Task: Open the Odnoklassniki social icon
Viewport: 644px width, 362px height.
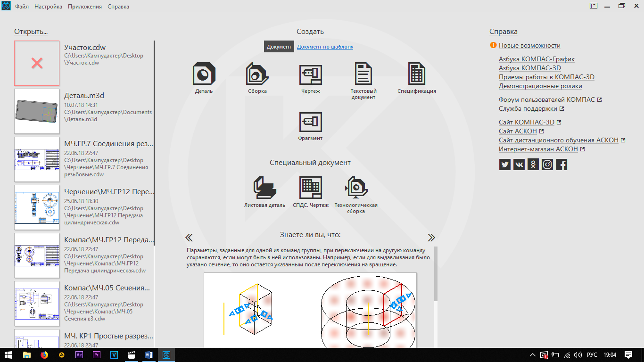Action: [533, 165]
